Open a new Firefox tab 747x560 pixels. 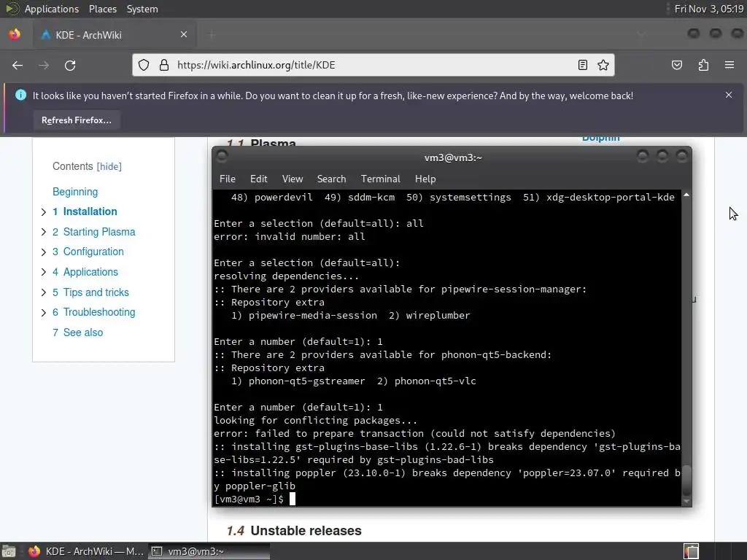212,34
